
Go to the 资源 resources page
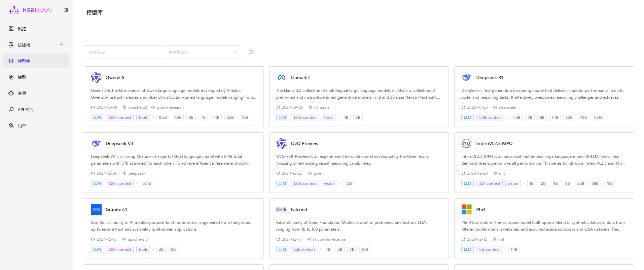(x=22, y=93)
